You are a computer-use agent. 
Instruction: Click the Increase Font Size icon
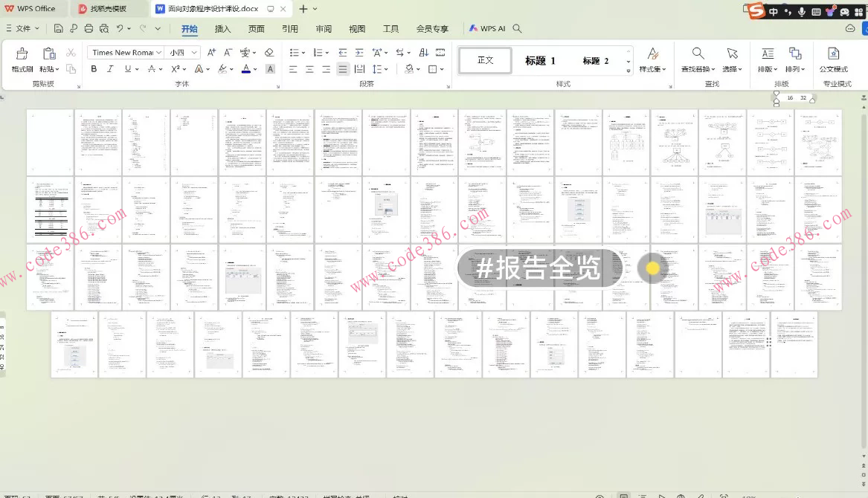coord(211,53)
